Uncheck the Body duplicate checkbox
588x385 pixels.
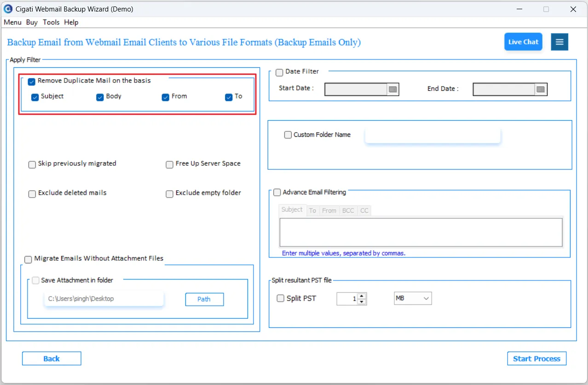pyautogui.click(x=100, y=97)
